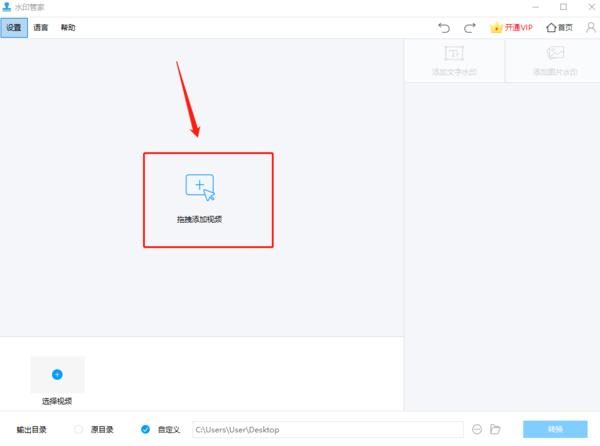Click 添加文字水印 text watermark icon
The width and height of the screenshot is (600, 446).
coord(454,54)
